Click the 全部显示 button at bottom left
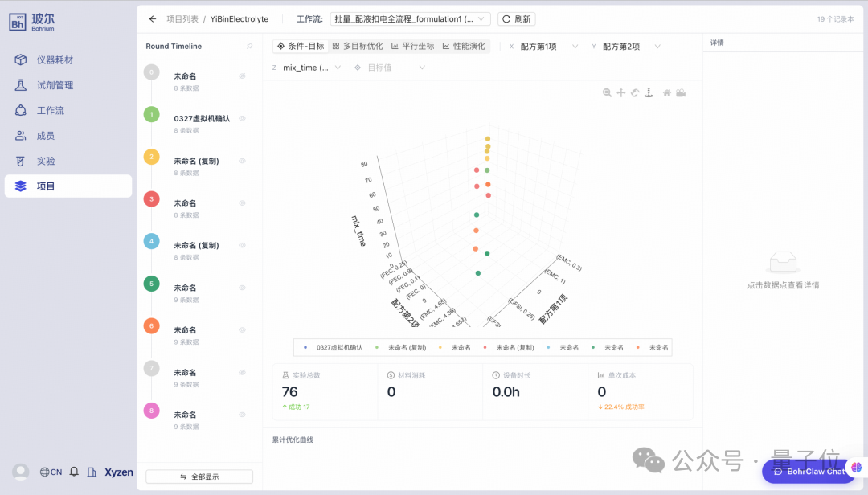The height and width of the screenshot is (495, 868). click(199, 476)
